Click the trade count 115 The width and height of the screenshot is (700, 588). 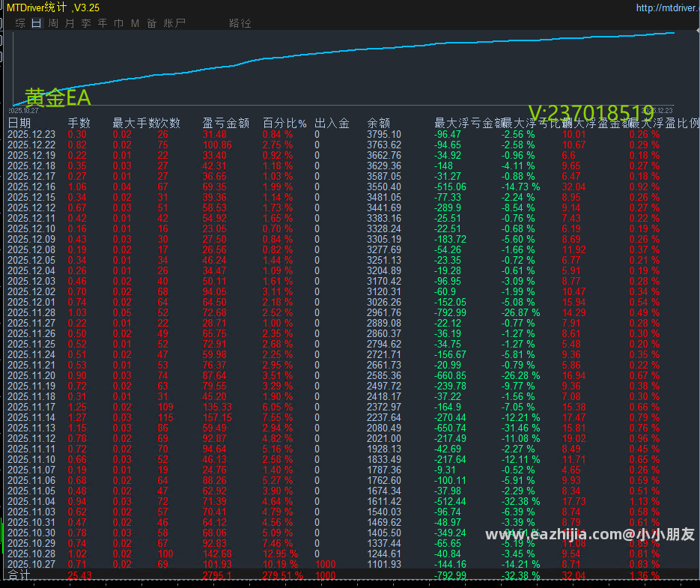tap(165, 417)
